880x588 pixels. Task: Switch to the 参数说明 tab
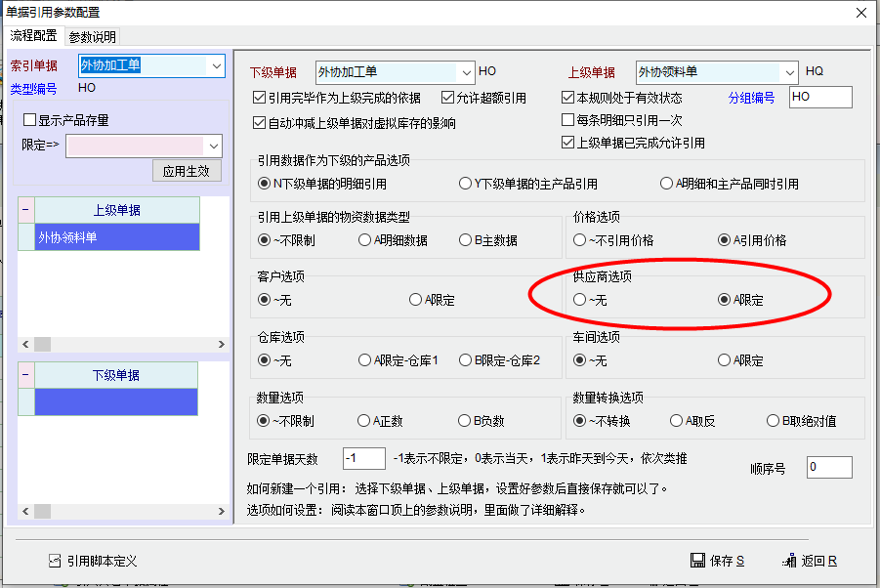click(x=92, y=37)
